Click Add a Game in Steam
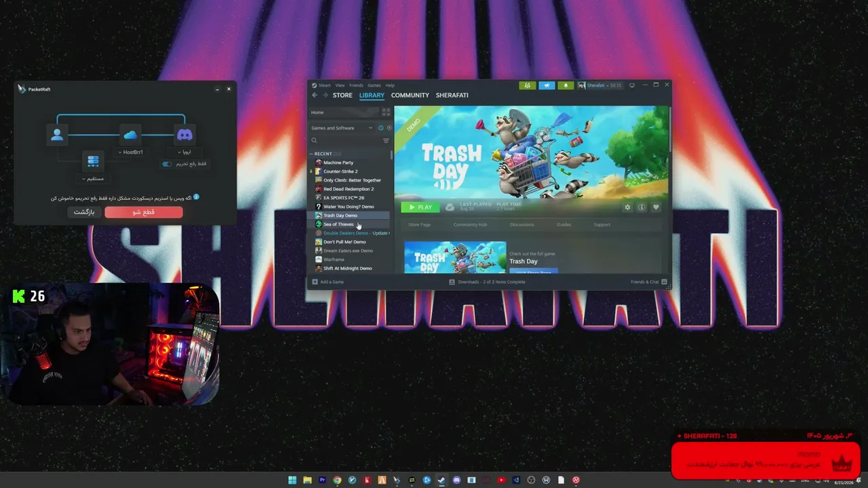The image size is (868, 488). (x=328, y=282)
